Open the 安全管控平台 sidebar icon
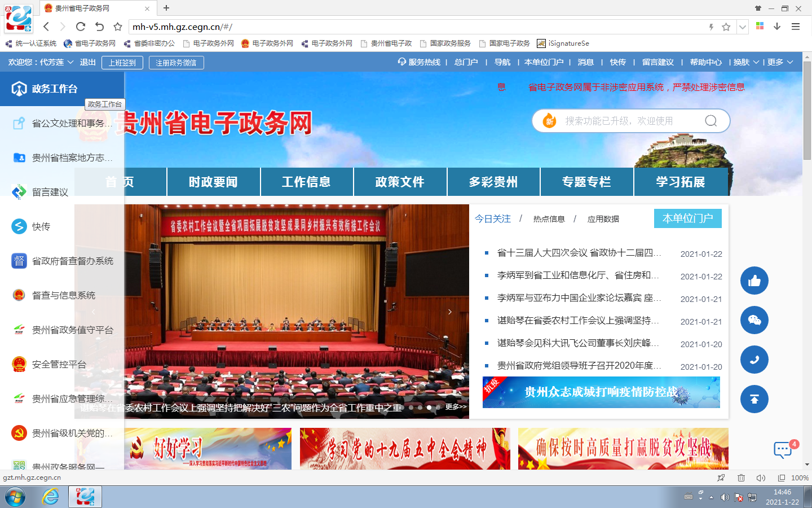The width and height of the screenshot is (812, 508). tap(19, 364)
